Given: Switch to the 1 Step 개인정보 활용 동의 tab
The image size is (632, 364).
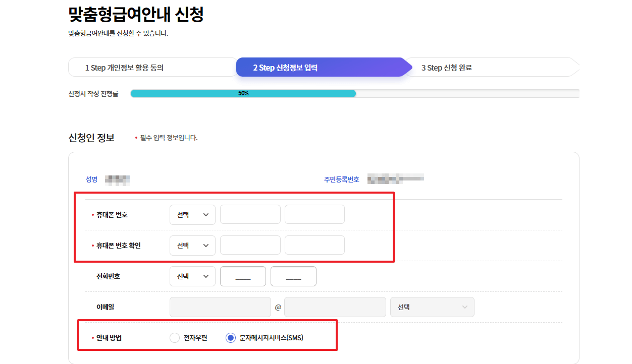Looking at the screenshot, I should [x=151, y=67].
